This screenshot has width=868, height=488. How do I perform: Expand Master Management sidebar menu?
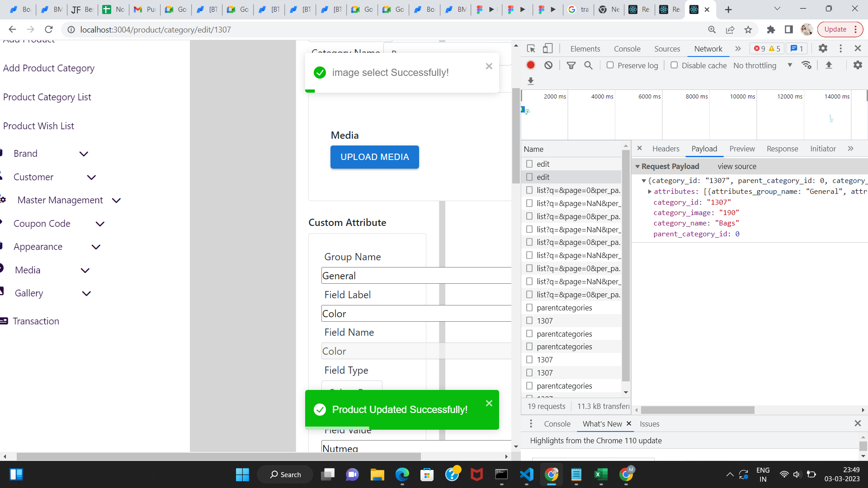pyautogui.click(x=116, y=200)
